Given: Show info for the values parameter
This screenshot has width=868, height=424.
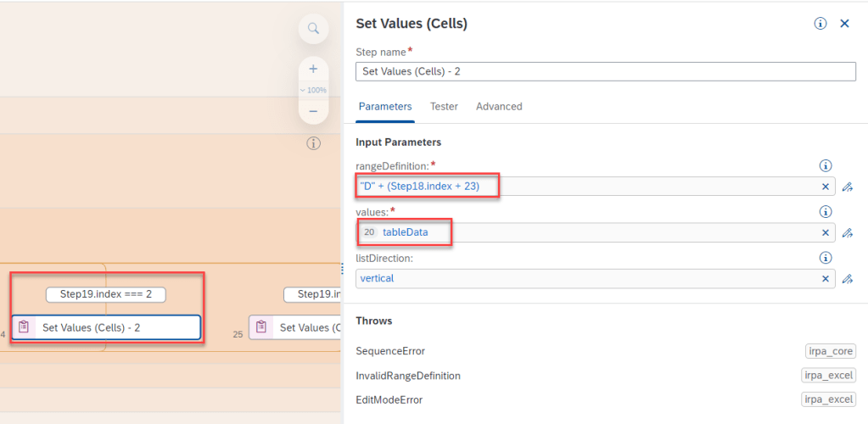Looking at the screenshot, I should [825, 212].
